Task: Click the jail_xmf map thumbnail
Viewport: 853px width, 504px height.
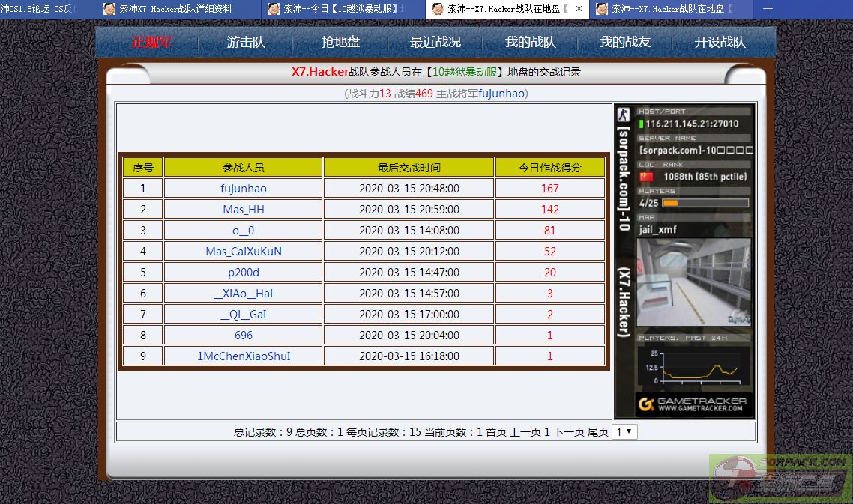Action: 693,282
